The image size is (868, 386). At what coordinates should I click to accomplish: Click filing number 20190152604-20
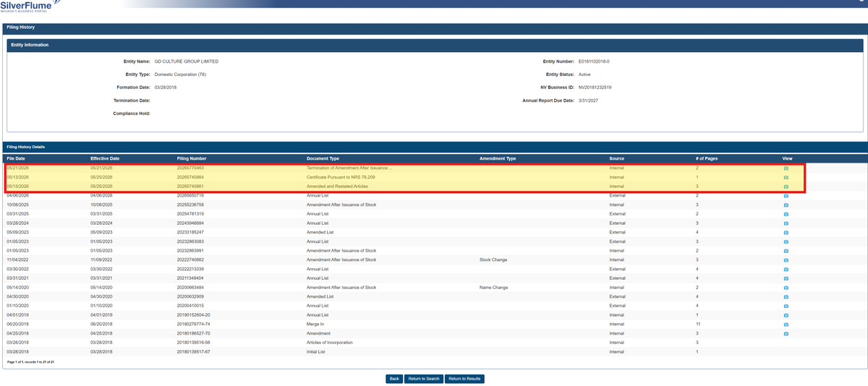coord(194,315)
